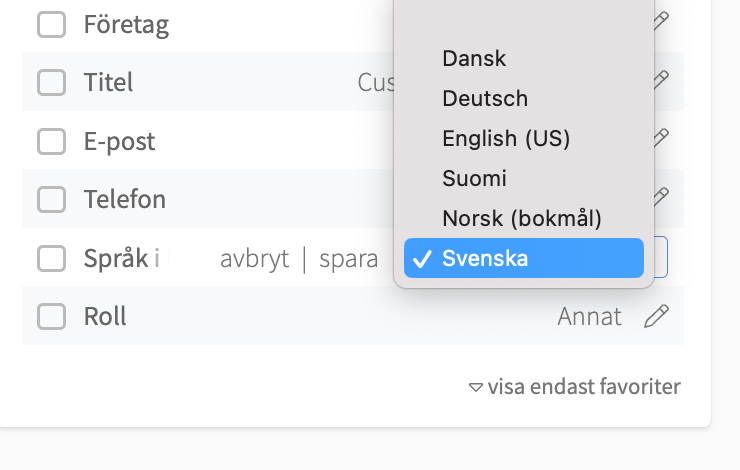Viewport: 740px width, 470px height.
Task: Click the pencil edit icon for Roll
Action: coord(656,317)
